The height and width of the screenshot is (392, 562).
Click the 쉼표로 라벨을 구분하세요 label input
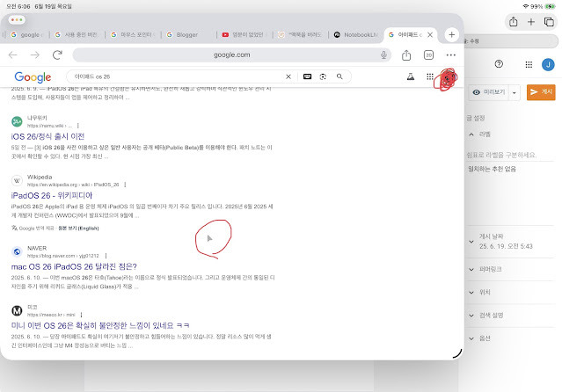[x=510, y=155]
